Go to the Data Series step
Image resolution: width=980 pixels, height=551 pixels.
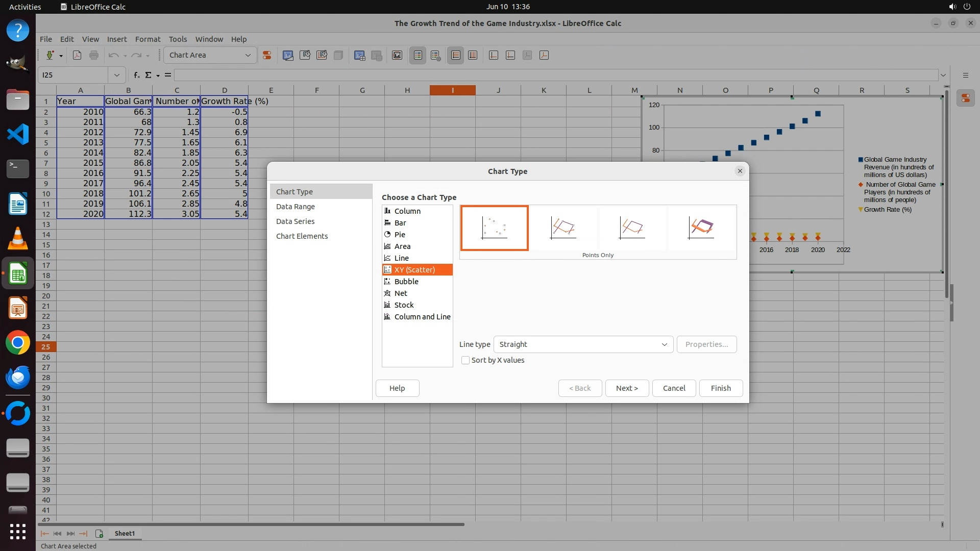(295, 221)
